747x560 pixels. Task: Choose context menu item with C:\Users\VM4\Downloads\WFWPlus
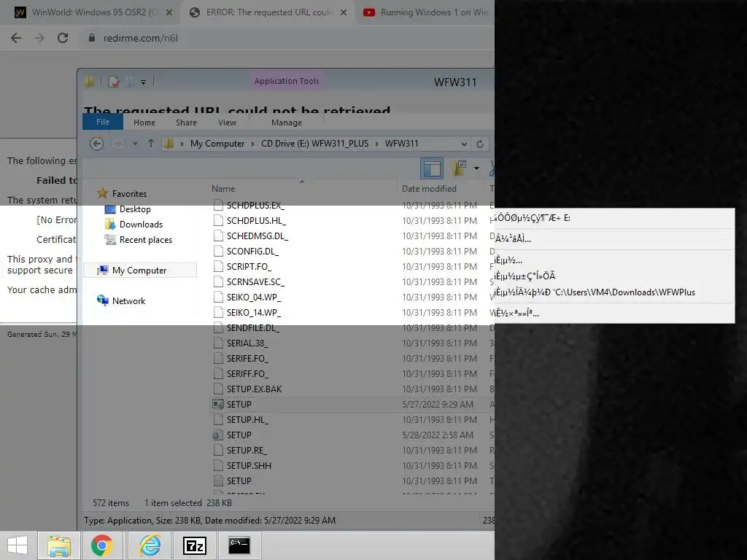pos(614,292)
